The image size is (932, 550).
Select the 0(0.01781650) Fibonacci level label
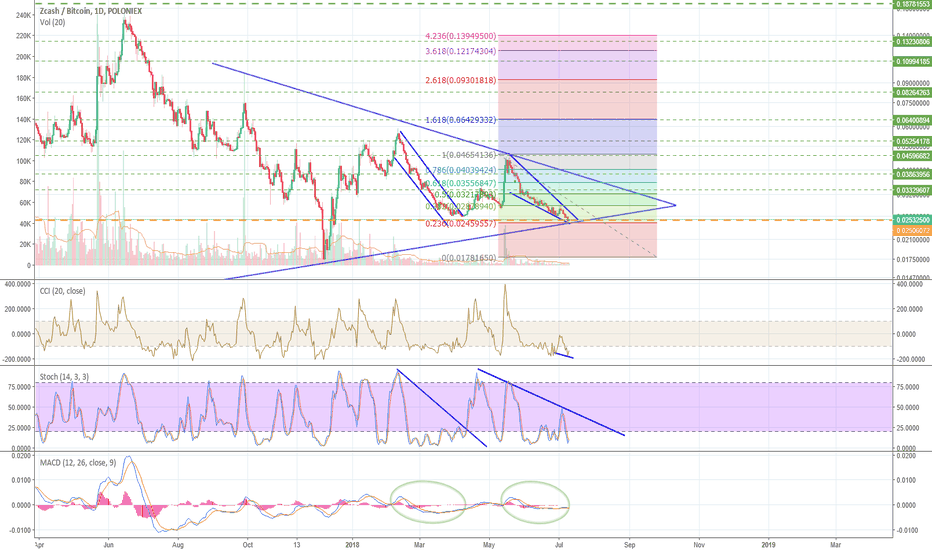tap(467, 257)
